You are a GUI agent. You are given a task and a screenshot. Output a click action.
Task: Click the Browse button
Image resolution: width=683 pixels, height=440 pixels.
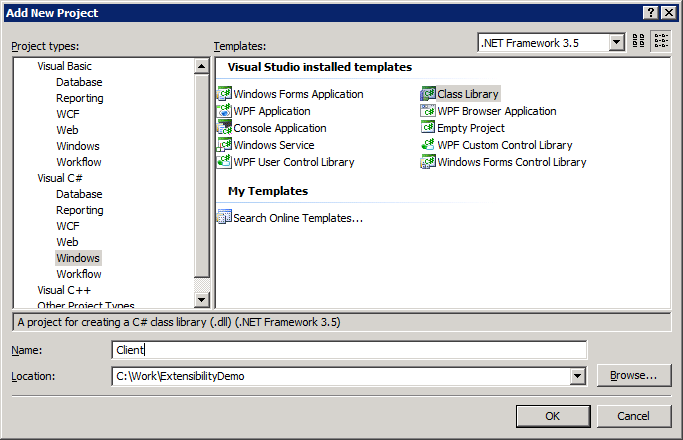(634, 376)
